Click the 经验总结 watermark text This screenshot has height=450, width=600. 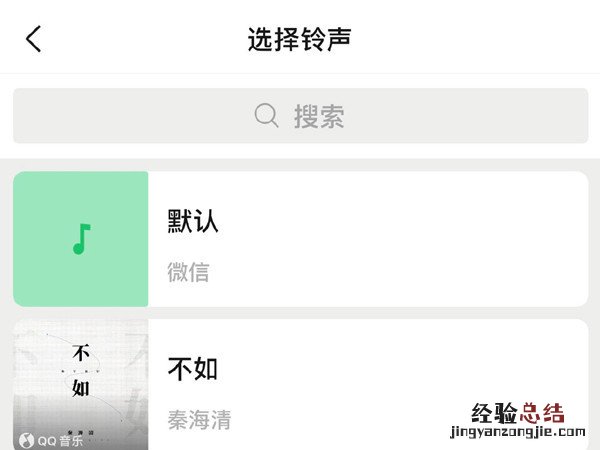coord(518,413)
